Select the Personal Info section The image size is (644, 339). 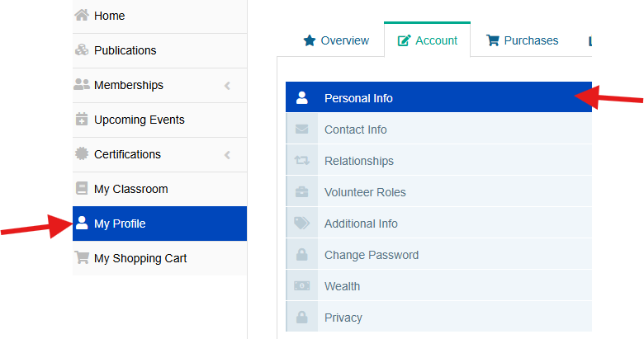pyautogui.click(x=438, y=97)
